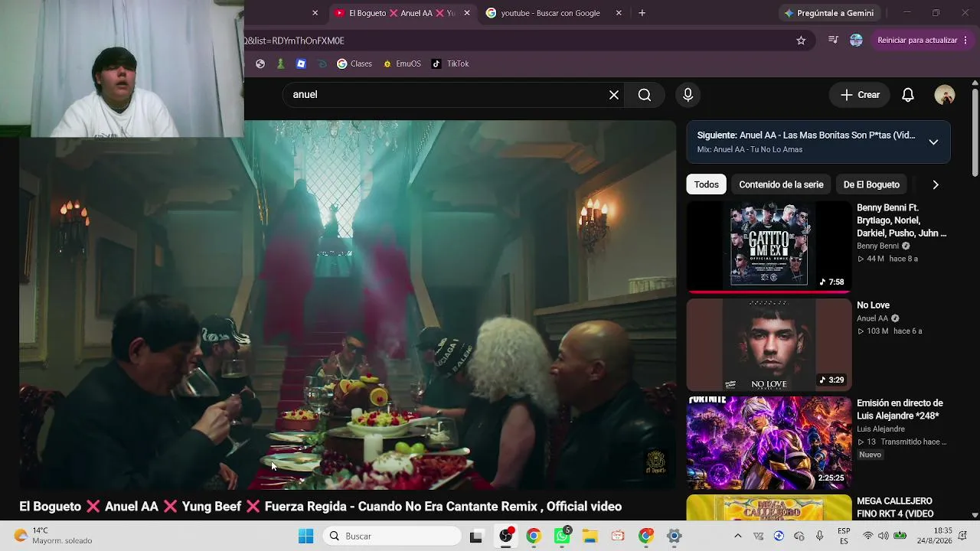Viewport: 980px width, 551px height.
Task: Open the Chrome profile avatar
Action: 856,41
